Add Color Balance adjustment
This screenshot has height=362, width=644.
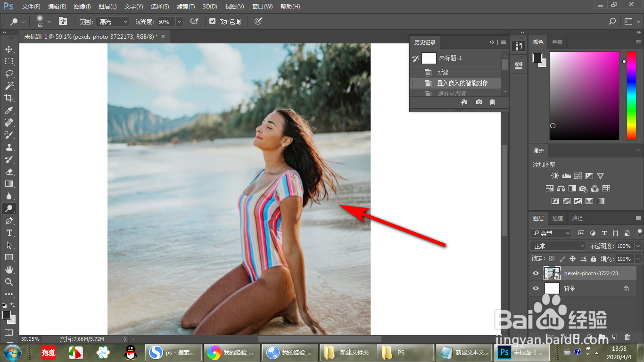pos(561,189)
